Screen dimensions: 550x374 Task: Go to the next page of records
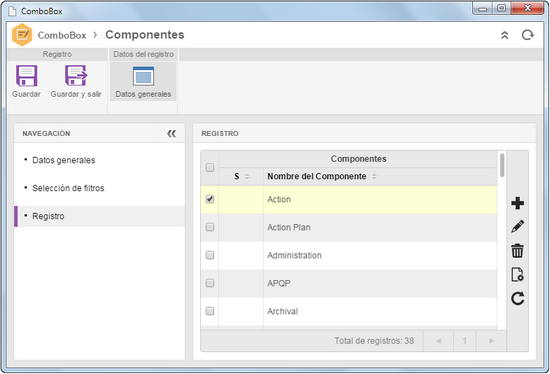pyautogui.click(x=491, y=341)
